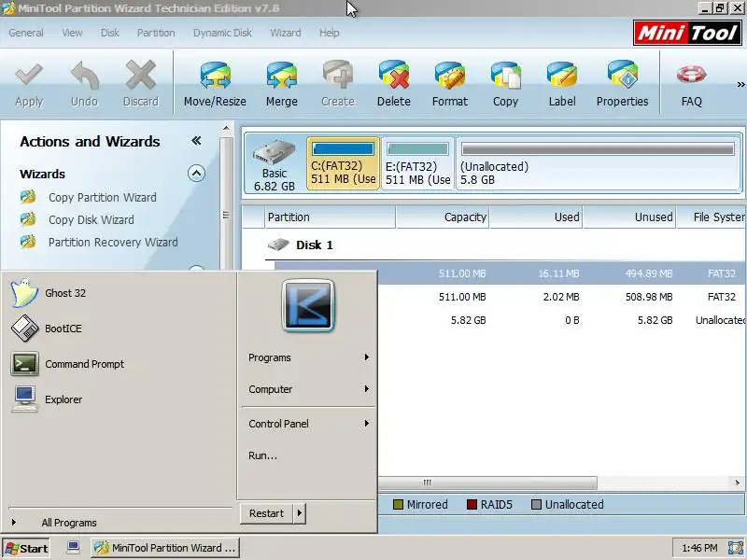Open the General menu
The image size is (747, 560).
(26, 33)
